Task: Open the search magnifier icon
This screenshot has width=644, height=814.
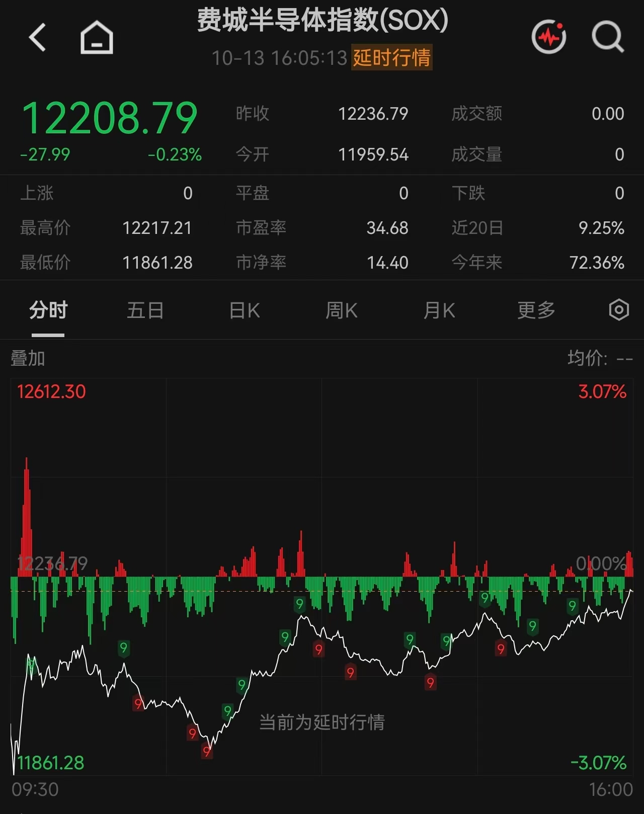Action: 608,36
